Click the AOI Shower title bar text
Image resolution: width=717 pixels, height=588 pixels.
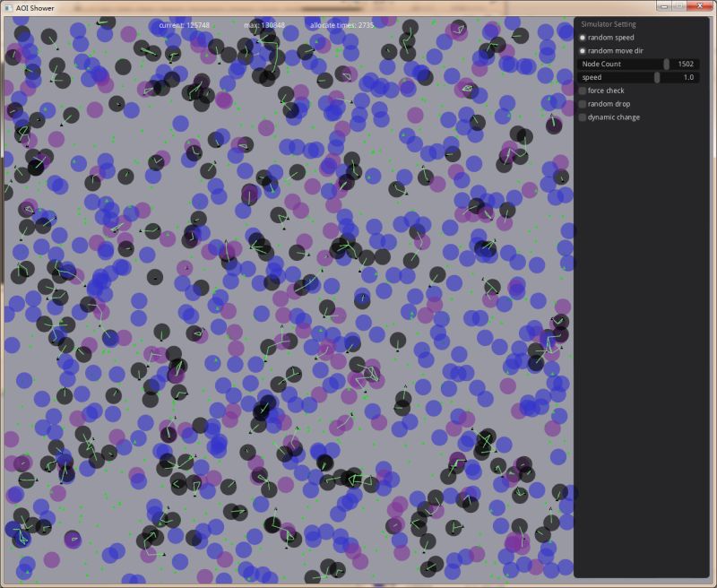(35, 7)
